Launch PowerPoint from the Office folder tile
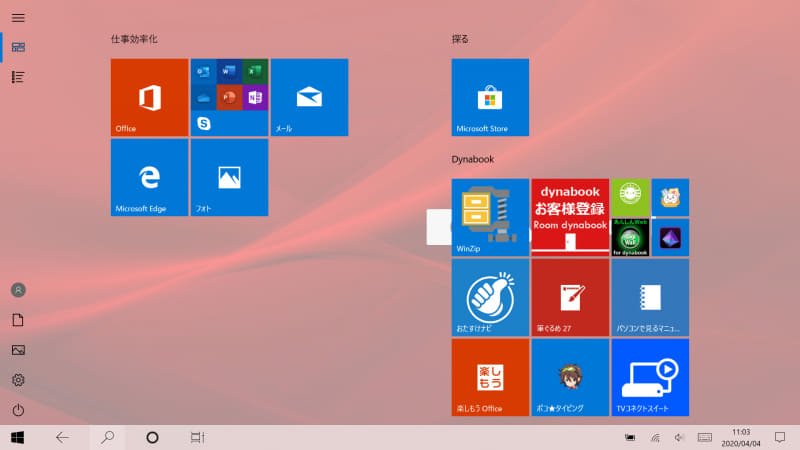This screenshot has height=450, width=800. 229,97
